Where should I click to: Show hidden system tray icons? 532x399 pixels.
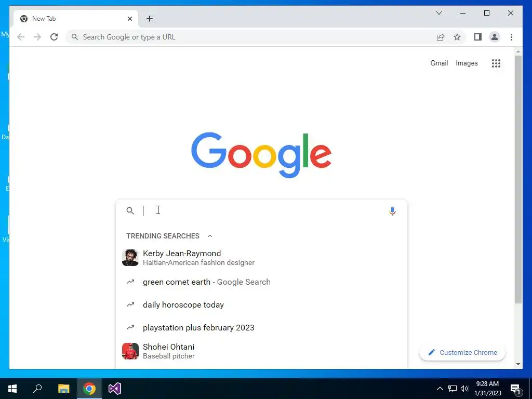[x=440, y=389]
